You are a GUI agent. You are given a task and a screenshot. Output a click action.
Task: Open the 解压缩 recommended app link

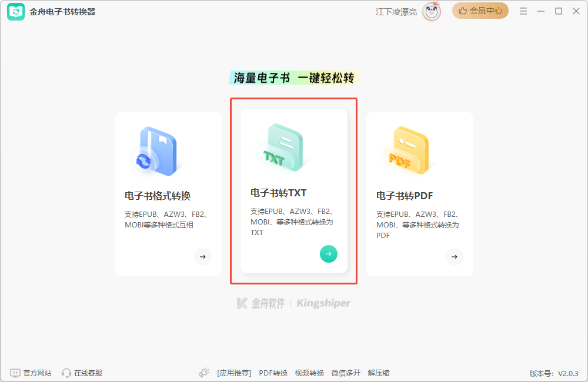click(379, 373)
